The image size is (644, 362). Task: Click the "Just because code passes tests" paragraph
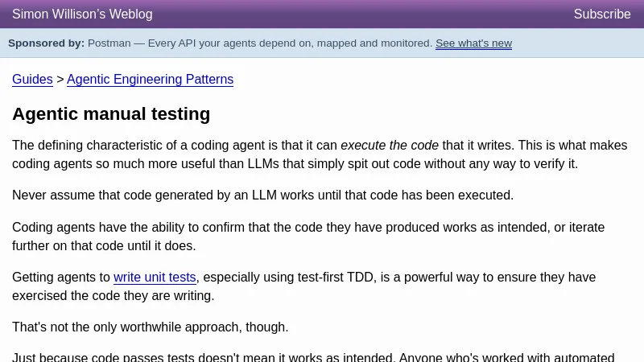[x=312, y=357]
